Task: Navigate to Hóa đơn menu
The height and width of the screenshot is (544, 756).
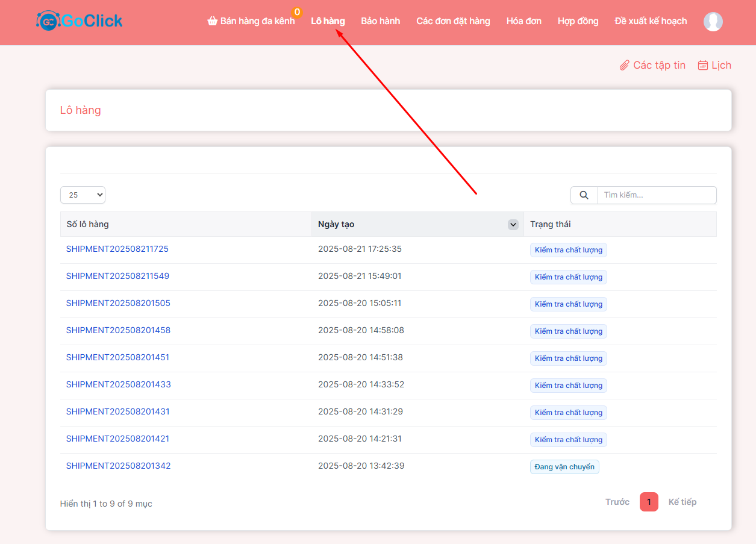Action: [524, 21]
